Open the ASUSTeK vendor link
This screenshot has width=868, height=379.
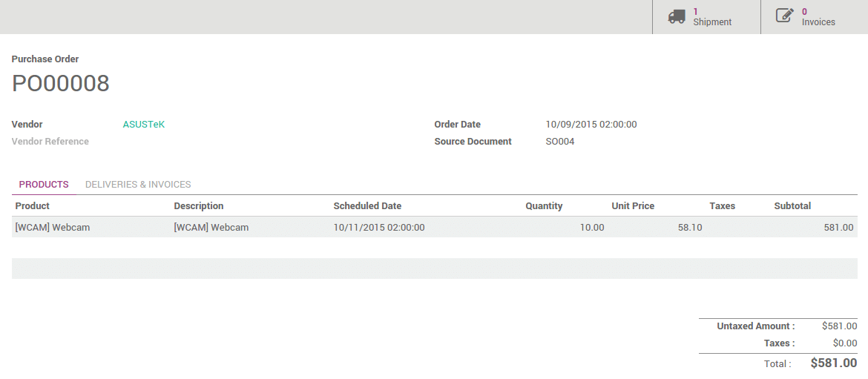[144, 125]
